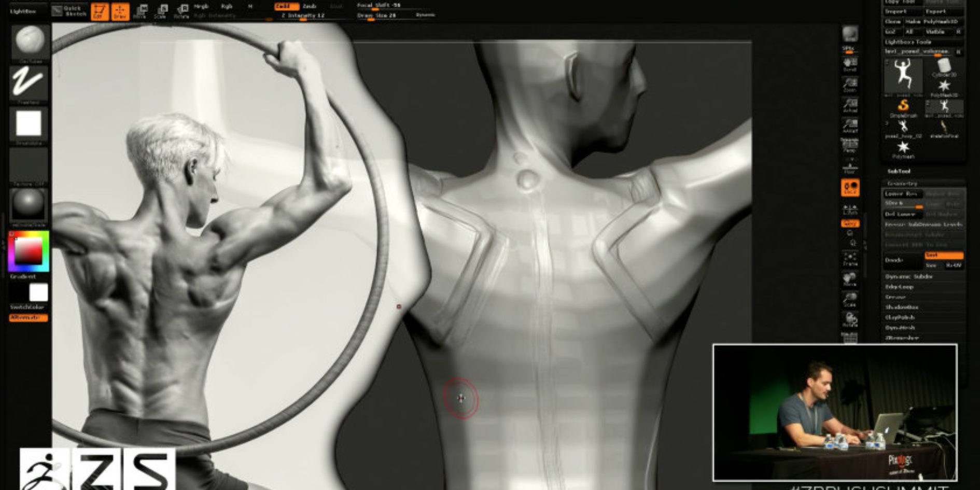Select the SimpleBrush tool
This screenshot has width=980, height=490.
(x=903, y=108)
